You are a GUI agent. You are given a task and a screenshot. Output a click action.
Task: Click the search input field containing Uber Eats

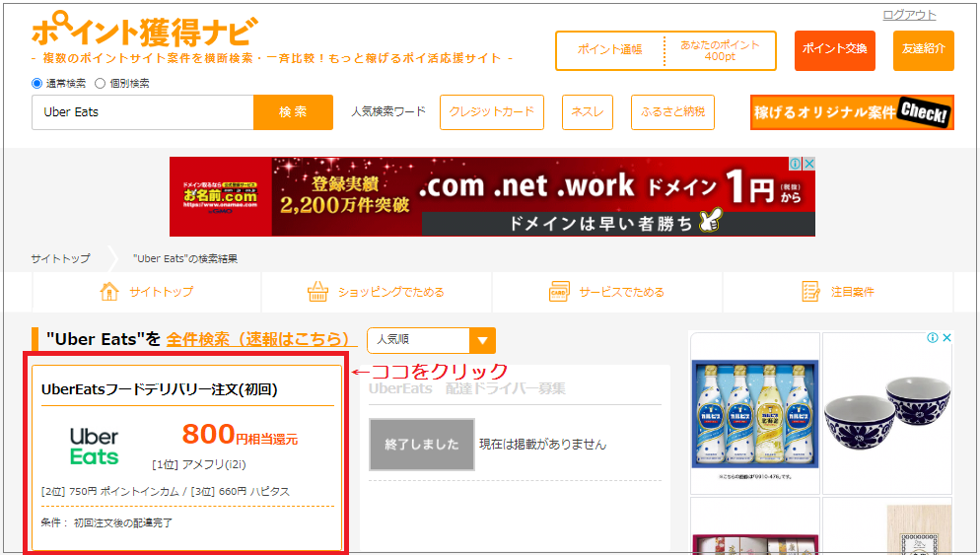pos(143,111)
